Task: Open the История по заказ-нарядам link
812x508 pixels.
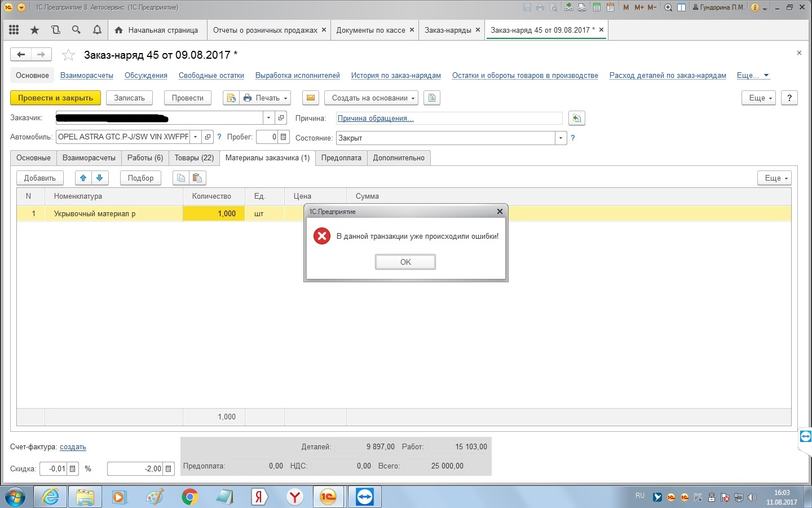Action: [396, 75]
